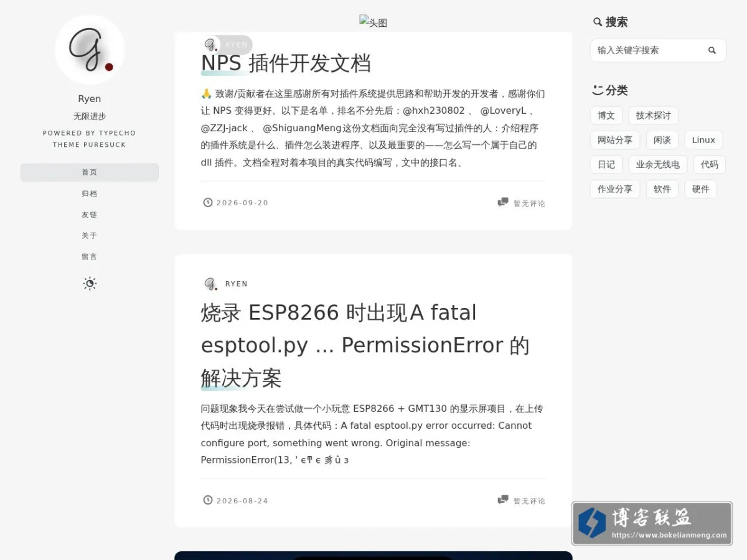Open 暂无评论 link on ESP8266 post
Screen dimensions: 747x560
coord(529,501)
